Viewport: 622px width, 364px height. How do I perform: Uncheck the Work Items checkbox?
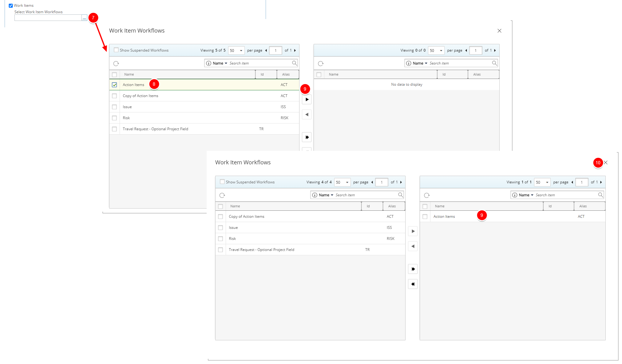click(x=11, y=6)
